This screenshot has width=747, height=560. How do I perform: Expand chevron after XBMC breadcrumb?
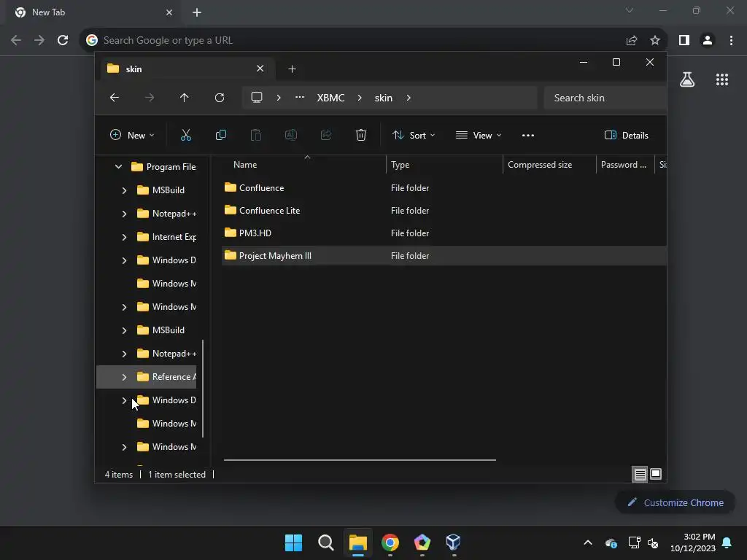pyautogui.click(x=360, y=98)
